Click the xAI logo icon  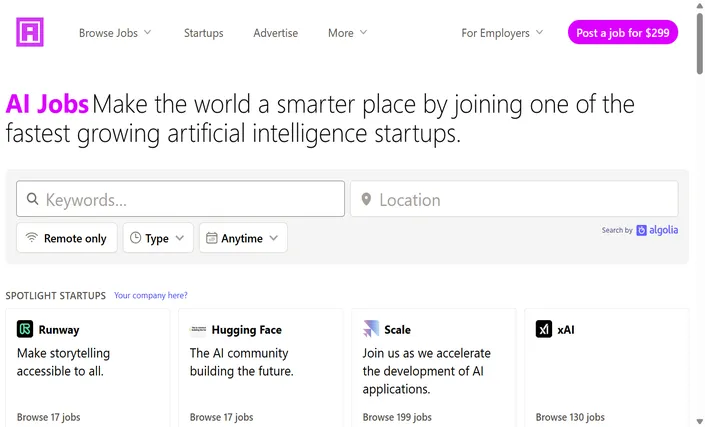pos(544,329)
